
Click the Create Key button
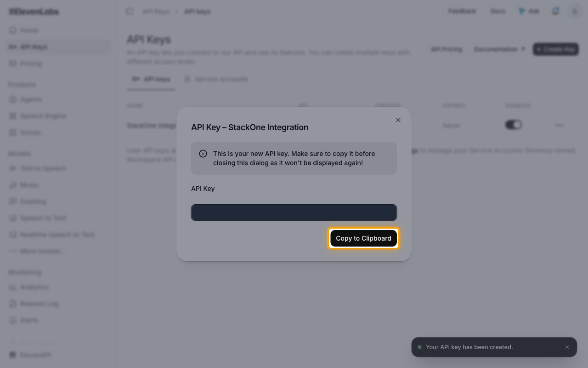556,49
